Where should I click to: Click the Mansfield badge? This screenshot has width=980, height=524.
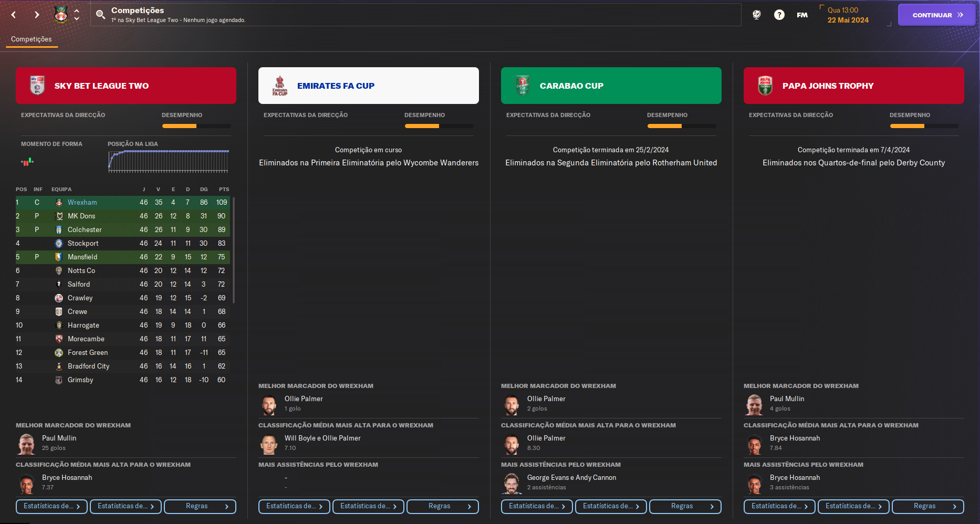pos(59,257)
